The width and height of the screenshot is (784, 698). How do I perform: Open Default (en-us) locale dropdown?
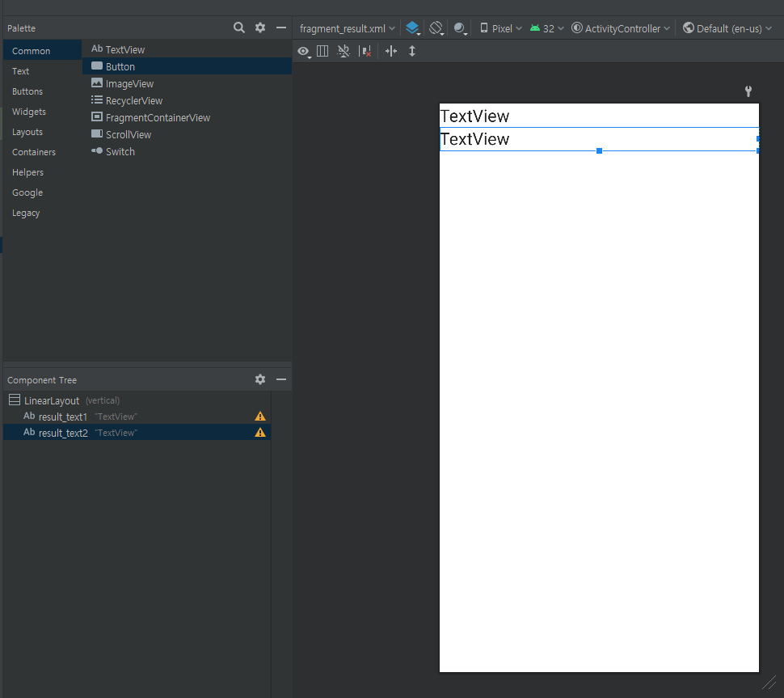pyautogui.click(x=727, y=28)
